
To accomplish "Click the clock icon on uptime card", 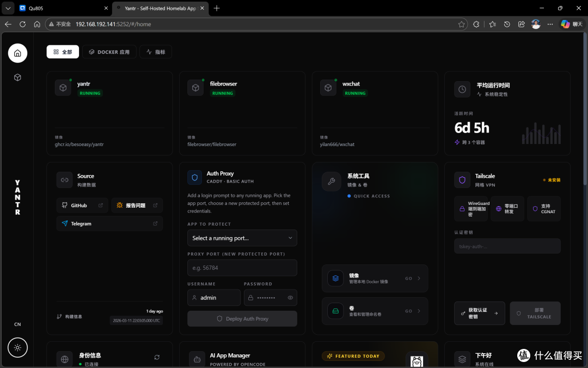I will (462, 89).
